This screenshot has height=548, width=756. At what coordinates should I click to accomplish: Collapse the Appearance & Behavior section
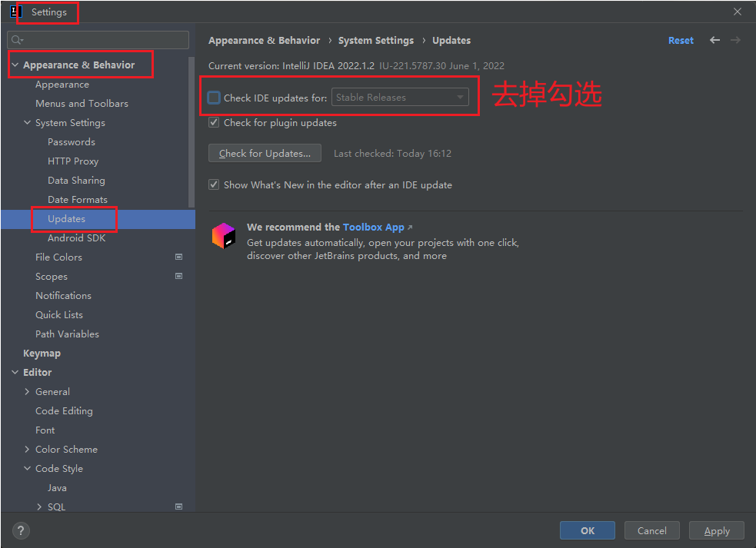(15, 65)
